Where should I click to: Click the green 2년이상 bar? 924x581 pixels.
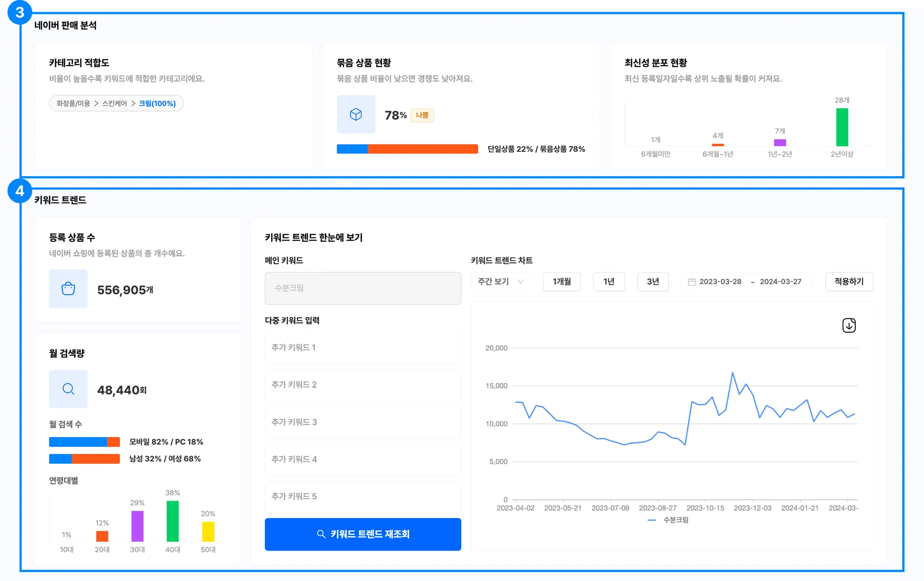(842, 127)
